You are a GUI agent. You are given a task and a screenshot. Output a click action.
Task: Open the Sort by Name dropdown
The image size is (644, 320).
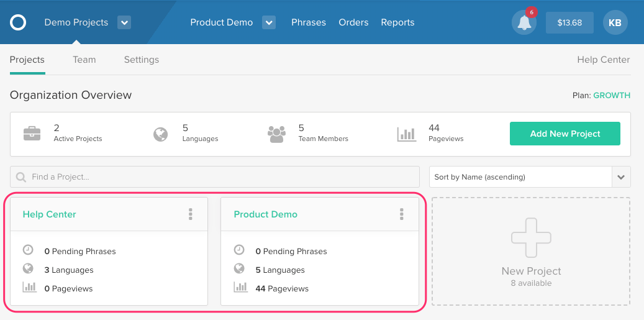click(530, 177)
